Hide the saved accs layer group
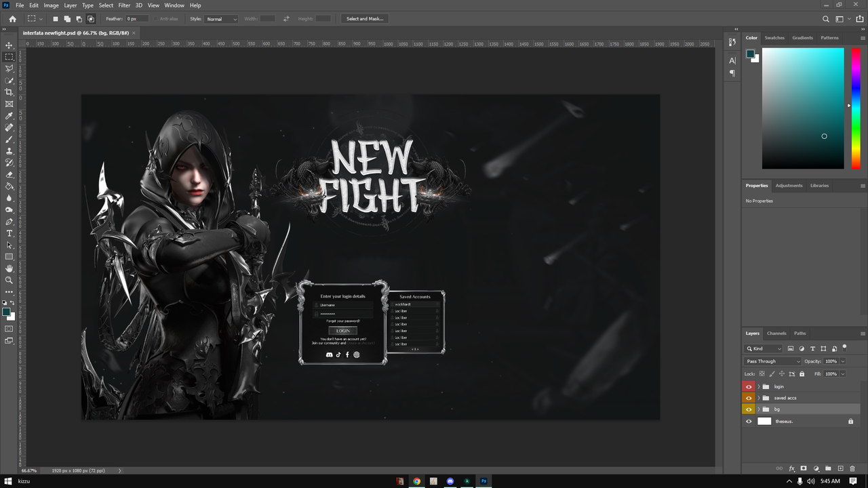This screenshot has height=488, width=868. coord(749,398)
